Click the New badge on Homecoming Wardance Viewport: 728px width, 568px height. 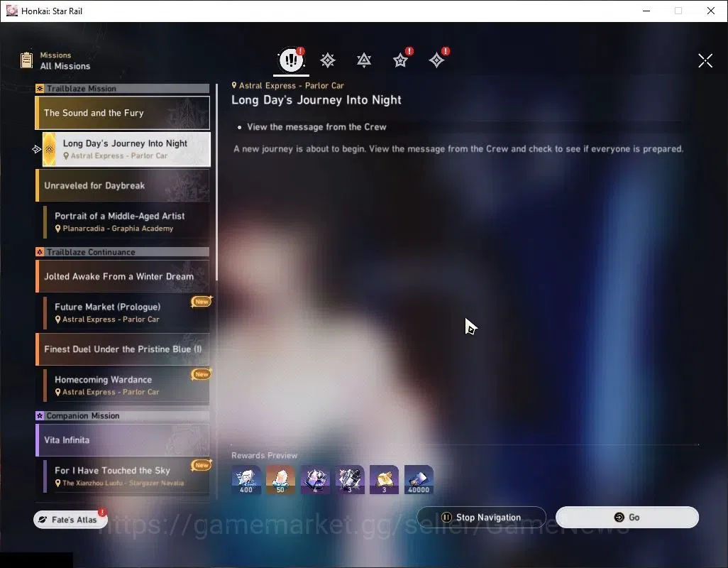[x=202, y=374]
